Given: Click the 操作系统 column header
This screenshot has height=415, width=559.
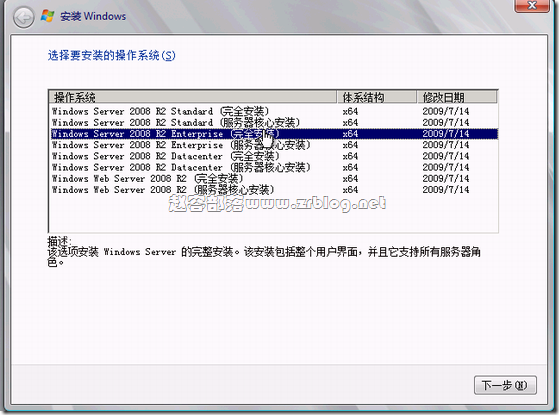Looking at the screenshot, I should tap(193, 97).
